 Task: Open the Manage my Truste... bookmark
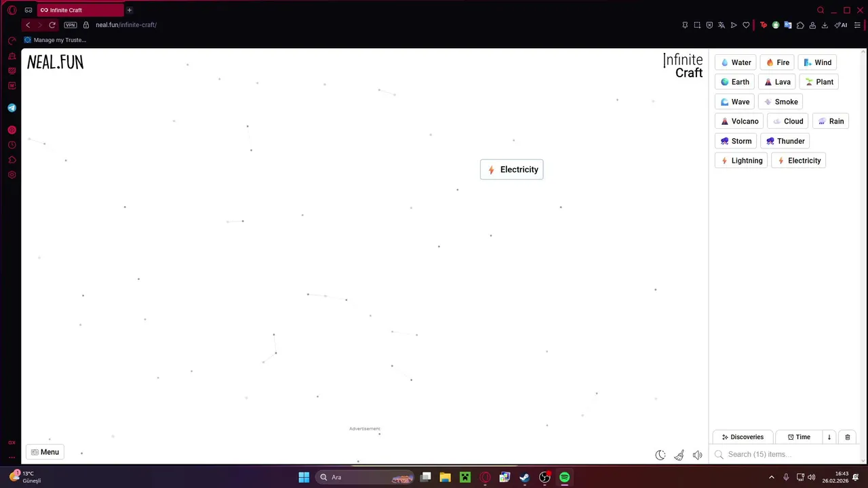pyautogui.click(x=55, y=40)
